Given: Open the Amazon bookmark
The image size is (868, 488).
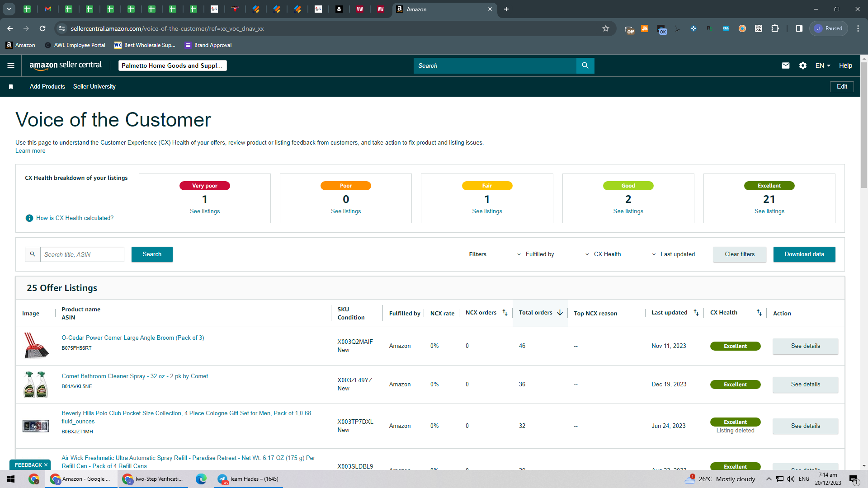Looking at the screenshot, I should (20, 45).
